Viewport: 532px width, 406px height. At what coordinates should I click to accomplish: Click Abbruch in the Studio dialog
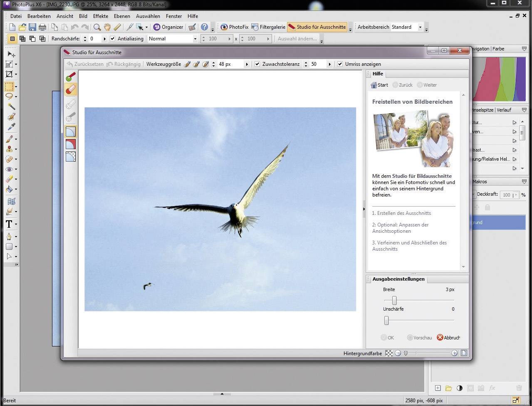(448, 338)
